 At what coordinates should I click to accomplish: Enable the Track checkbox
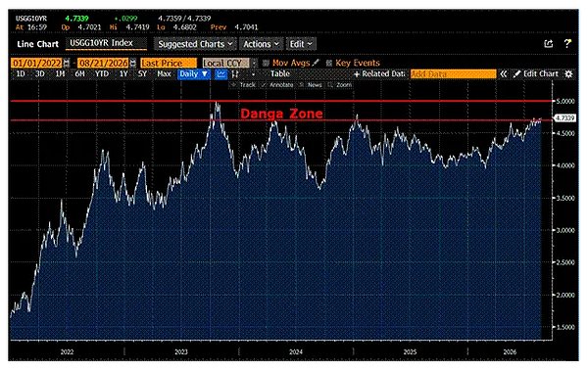pos(233,85)
